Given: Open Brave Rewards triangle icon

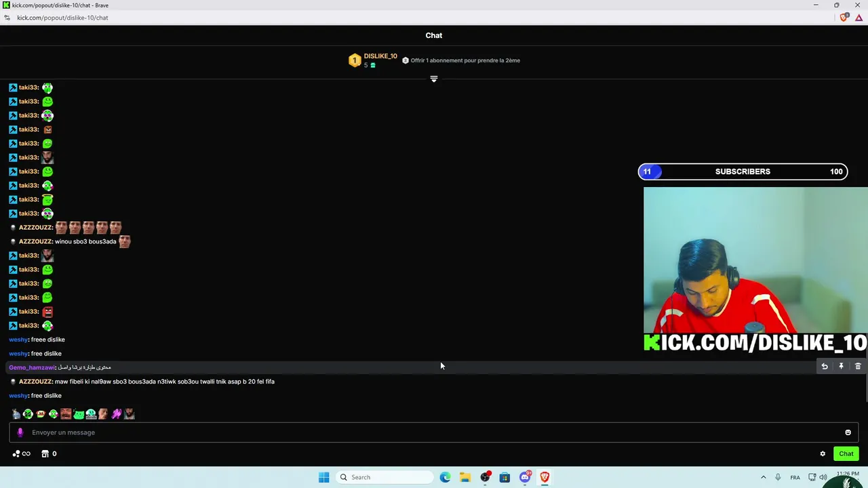Looking at the screenshot, I should tap(859, 18).
